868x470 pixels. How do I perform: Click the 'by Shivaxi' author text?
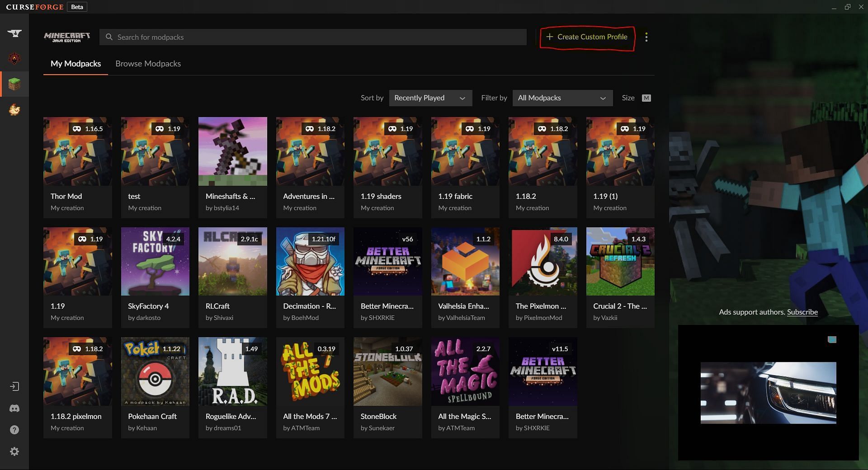click(219, 318)
